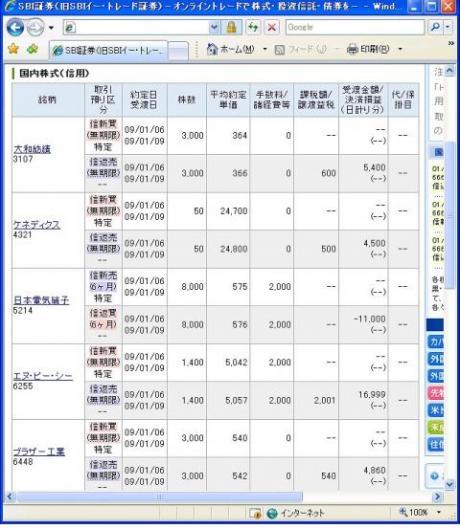This screenshot has height=529, width=460.
Task: Click the 手数料/諸経費等 column header
Action: tap(272, 100)
